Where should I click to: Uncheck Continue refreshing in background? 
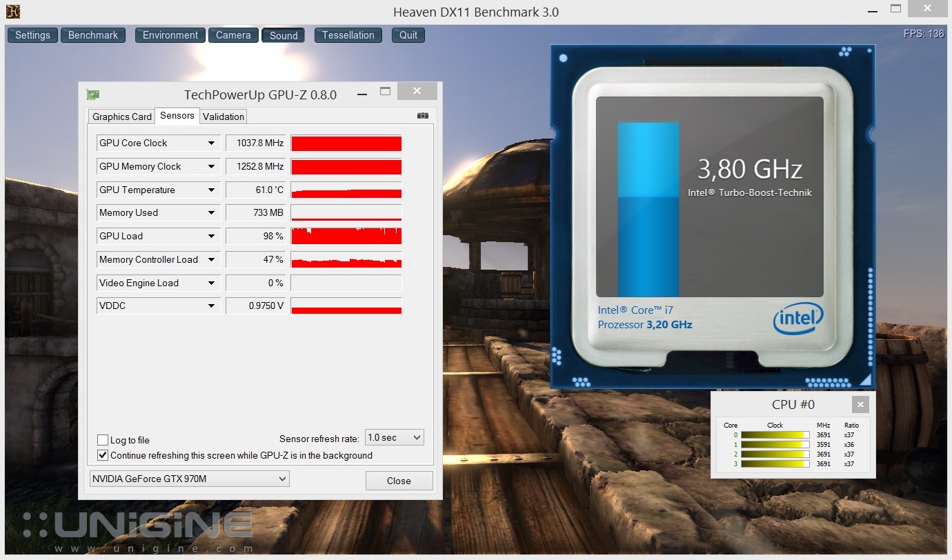[103, 455]
